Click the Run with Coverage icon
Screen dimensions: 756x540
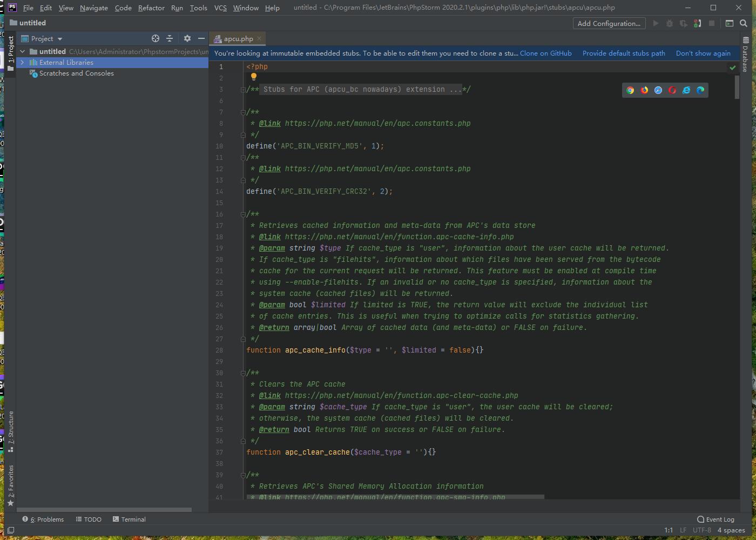tap(684, 23)
